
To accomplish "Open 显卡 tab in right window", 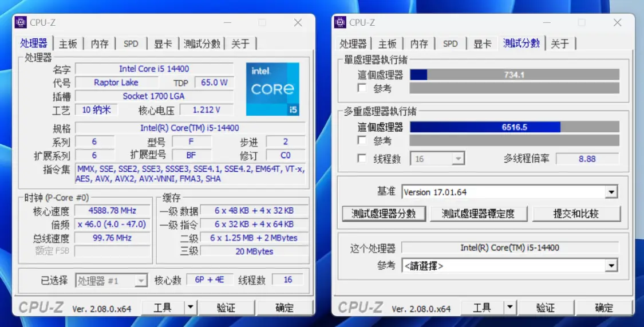I will (x=482, y=44).
